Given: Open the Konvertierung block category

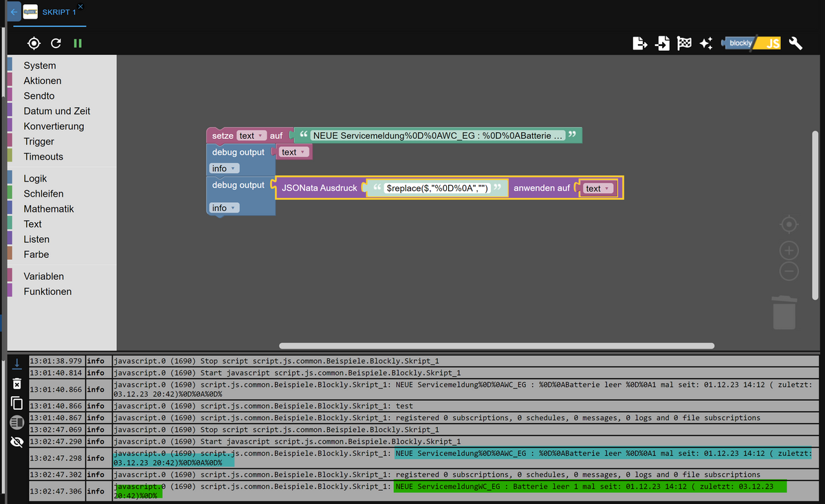Looking at the screenshot, I should 54,126.
